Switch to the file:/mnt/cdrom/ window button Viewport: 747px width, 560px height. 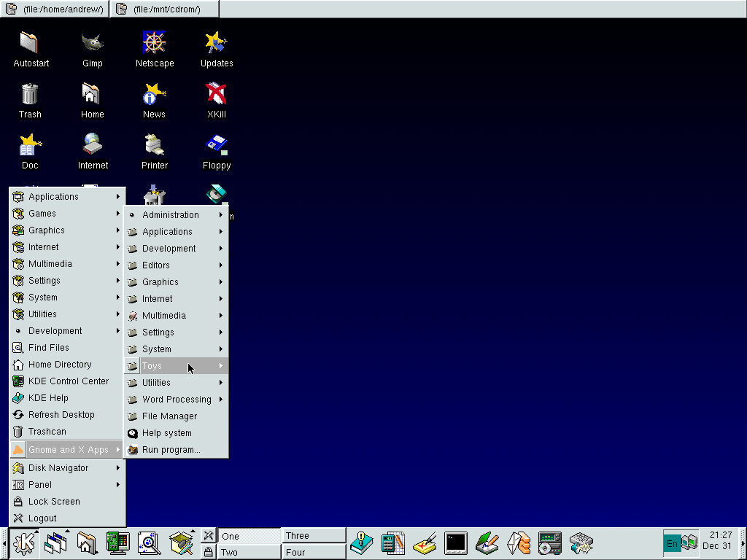tap(164, 9)
